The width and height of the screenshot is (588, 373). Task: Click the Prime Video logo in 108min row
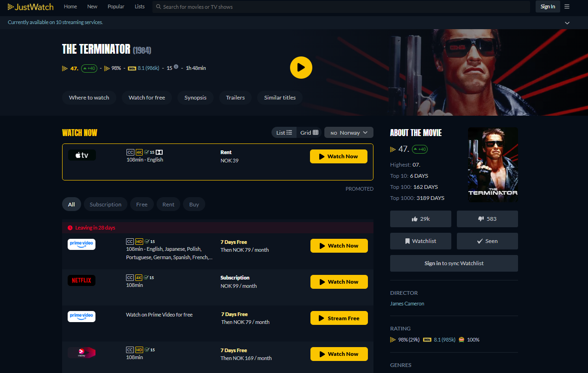click(82, 244)
